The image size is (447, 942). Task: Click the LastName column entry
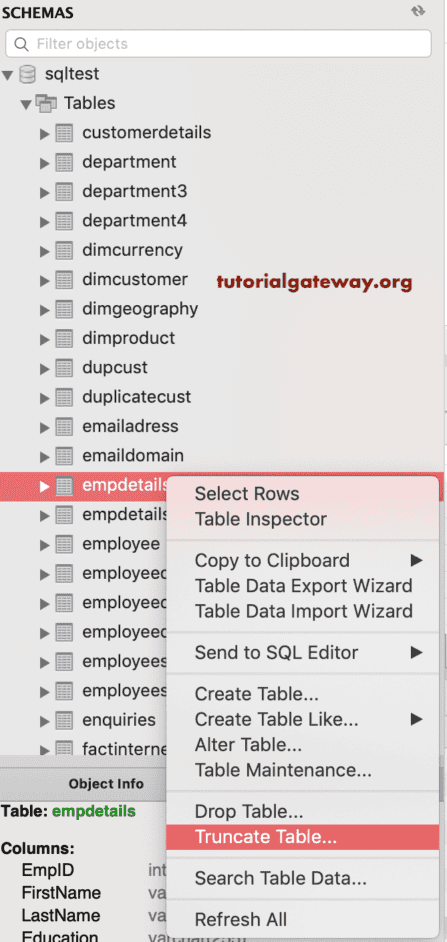[61, 916]
